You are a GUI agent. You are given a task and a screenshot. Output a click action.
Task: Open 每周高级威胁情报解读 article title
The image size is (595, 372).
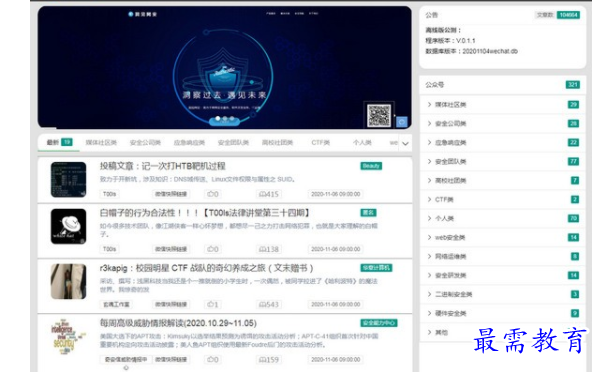178,323
